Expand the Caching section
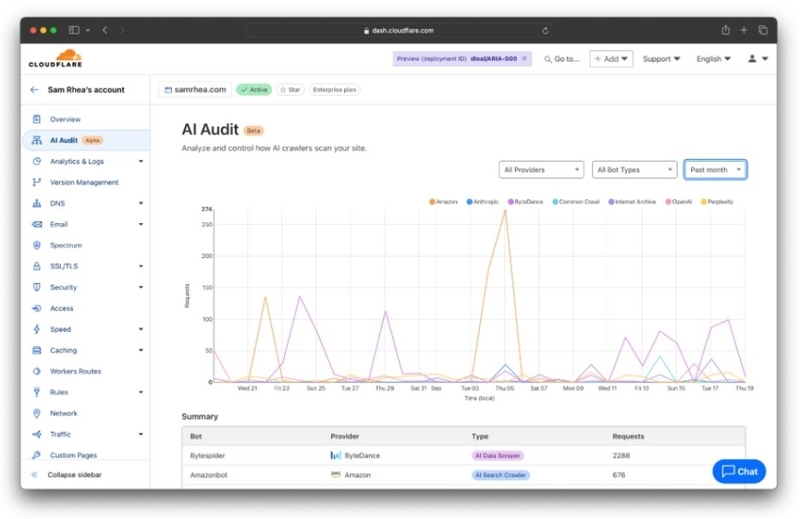This screenshot has height=519, width=800. click(x=141, y=350)
